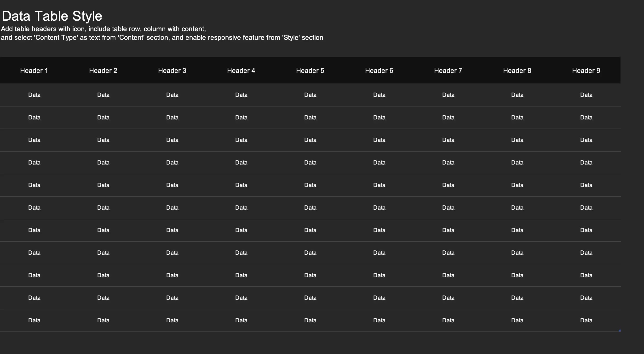Click the Header 3 column heading
644x354 pixels.
click(172, 71)
